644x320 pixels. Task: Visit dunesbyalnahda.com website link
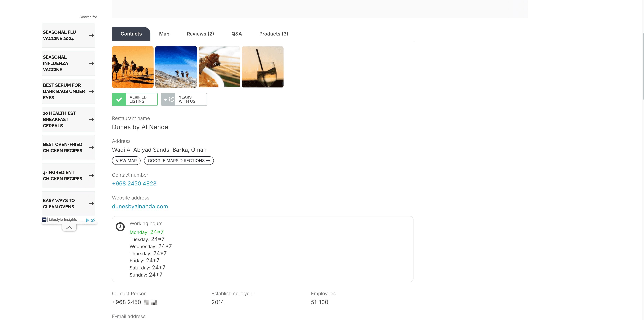tap(140, 206)
